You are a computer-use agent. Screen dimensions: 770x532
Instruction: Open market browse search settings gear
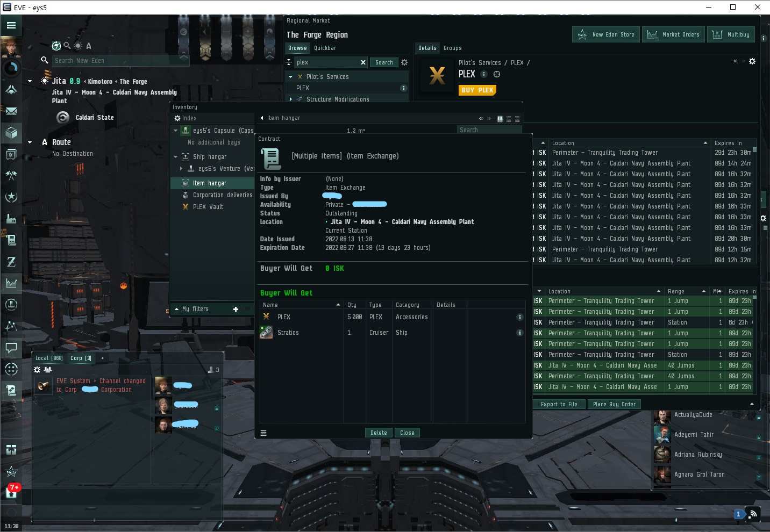(x=404, y=62)
